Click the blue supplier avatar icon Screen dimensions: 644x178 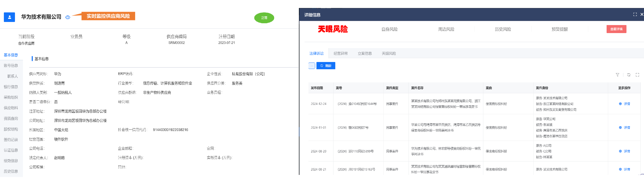9,17
